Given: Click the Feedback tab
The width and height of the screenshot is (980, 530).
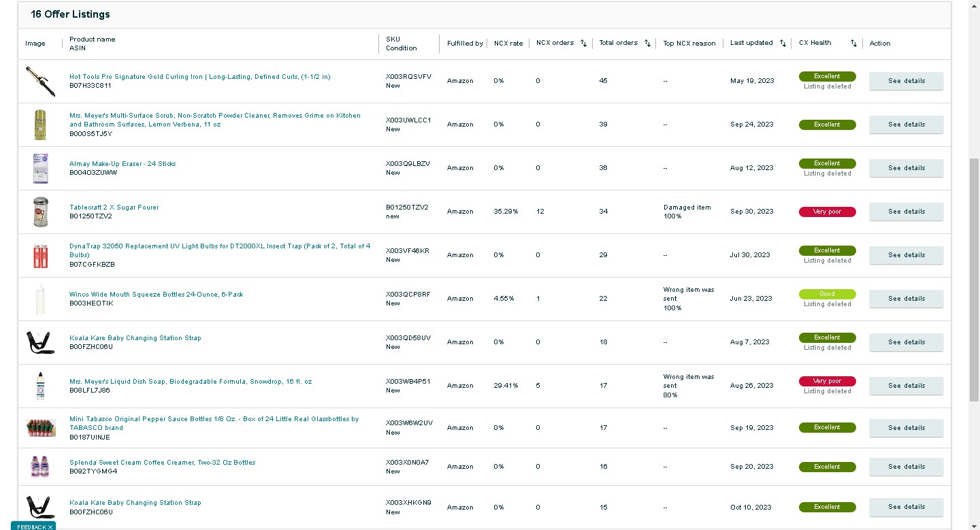Looking at the screenshot, I should (x=33, y=527).
